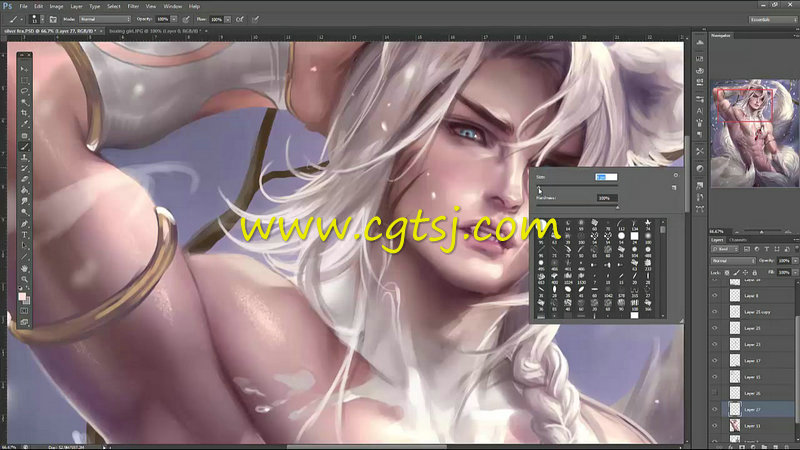
Task: Open brush preset picker arrow
Action: [42, 19]
